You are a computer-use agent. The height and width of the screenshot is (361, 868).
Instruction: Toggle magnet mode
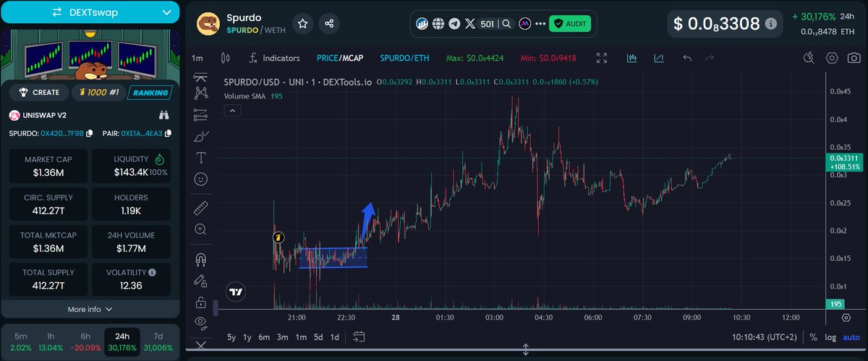click(x=201, y=259)
